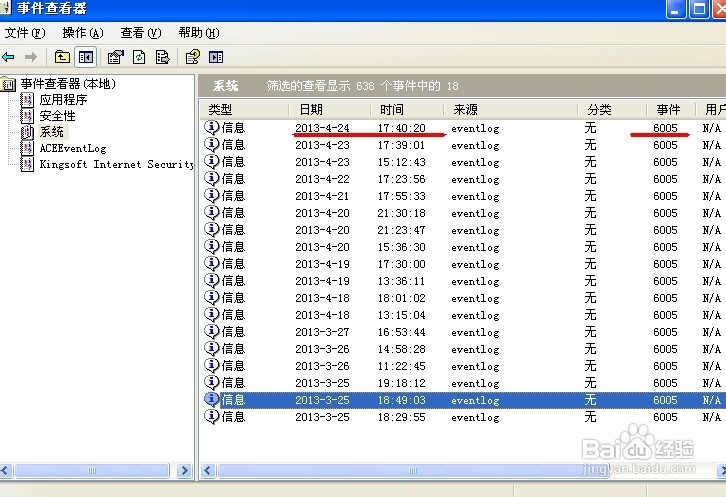
Task: Click the Export list toolbar icon
Action: pos(163,57)
